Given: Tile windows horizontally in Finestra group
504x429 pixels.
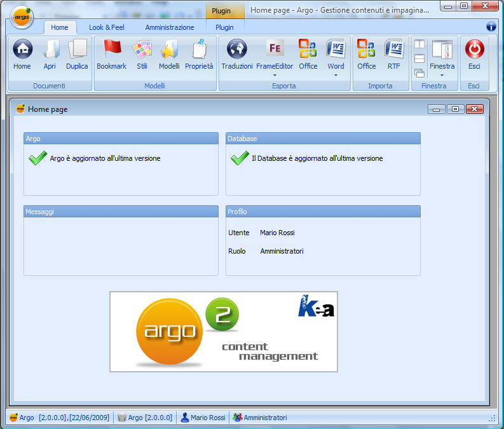Looking at the screenshot, I should pos(419,58).
